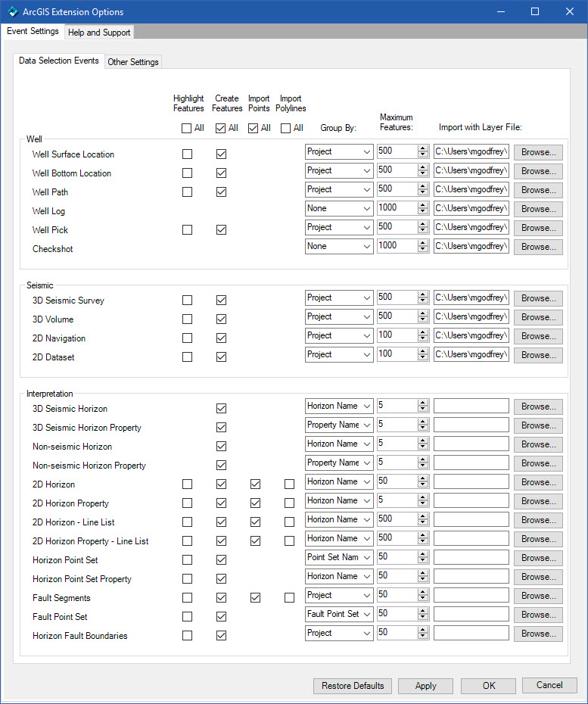Browse layer file for 3D Seismic Survey

[538, 298]
